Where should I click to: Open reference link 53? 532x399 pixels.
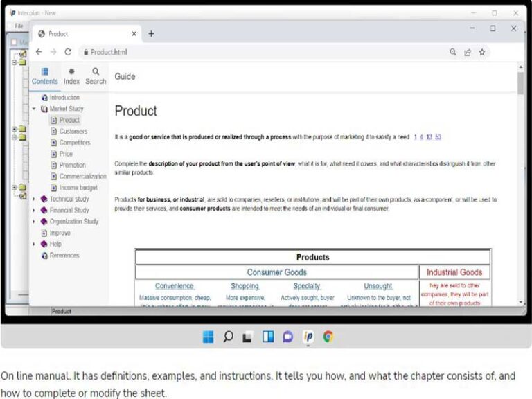(438, 137)
